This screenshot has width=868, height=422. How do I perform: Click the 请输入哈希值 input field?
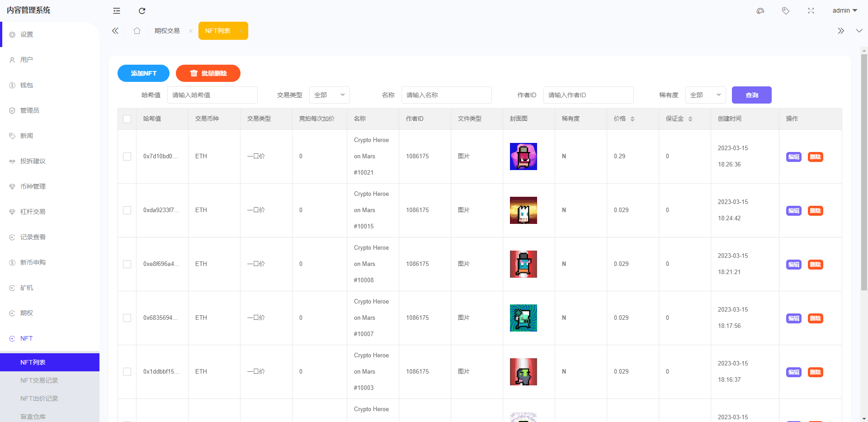(212, 95)
